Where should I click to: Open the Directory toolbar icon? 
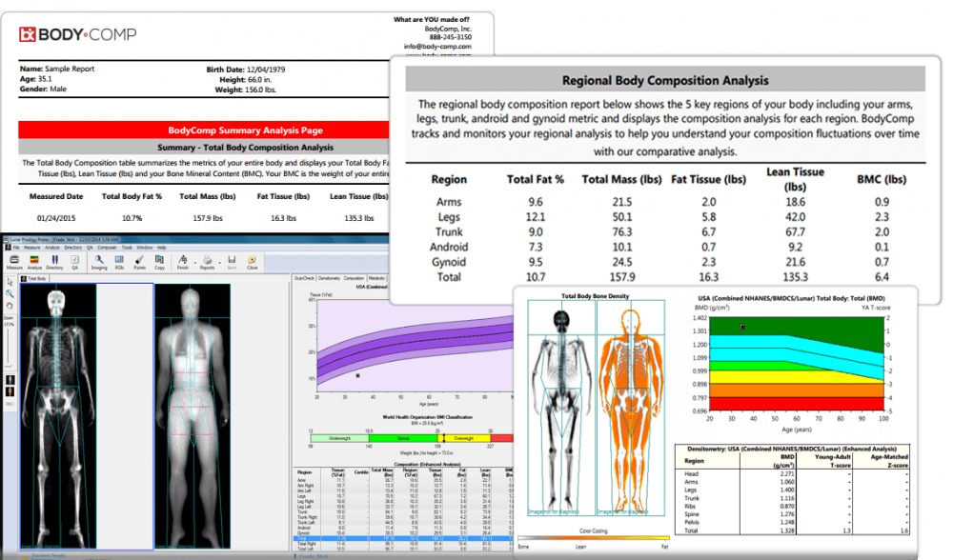[x=54, y=261]
